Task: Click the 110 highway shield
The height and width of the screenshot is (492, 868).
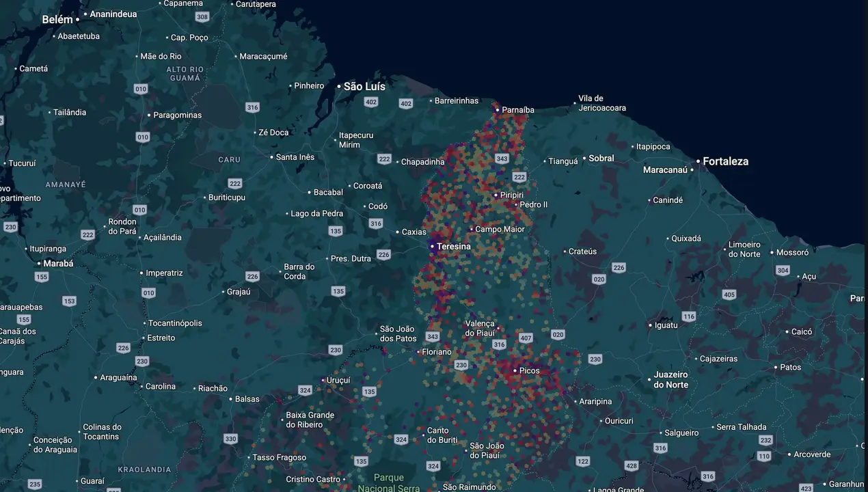Action: tap(764, 456)
